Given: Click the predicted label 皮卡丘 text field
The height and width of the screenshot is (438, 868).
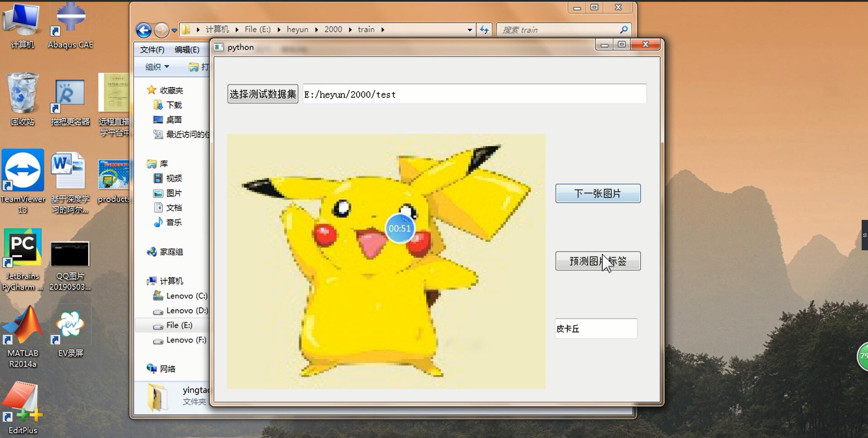Looking at the screenshot, I should pos(596,328).
